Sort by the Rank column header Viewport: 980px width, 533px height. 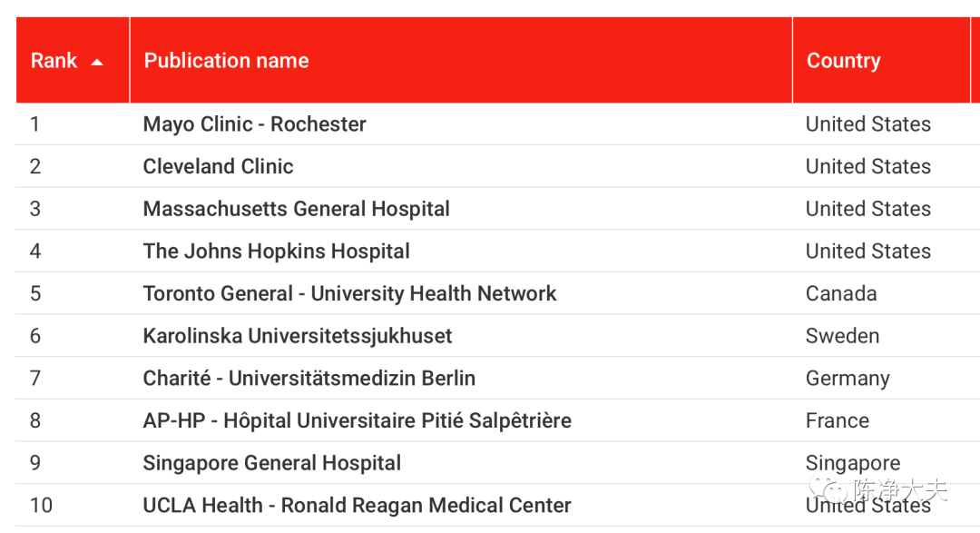(x=73, y=60)
